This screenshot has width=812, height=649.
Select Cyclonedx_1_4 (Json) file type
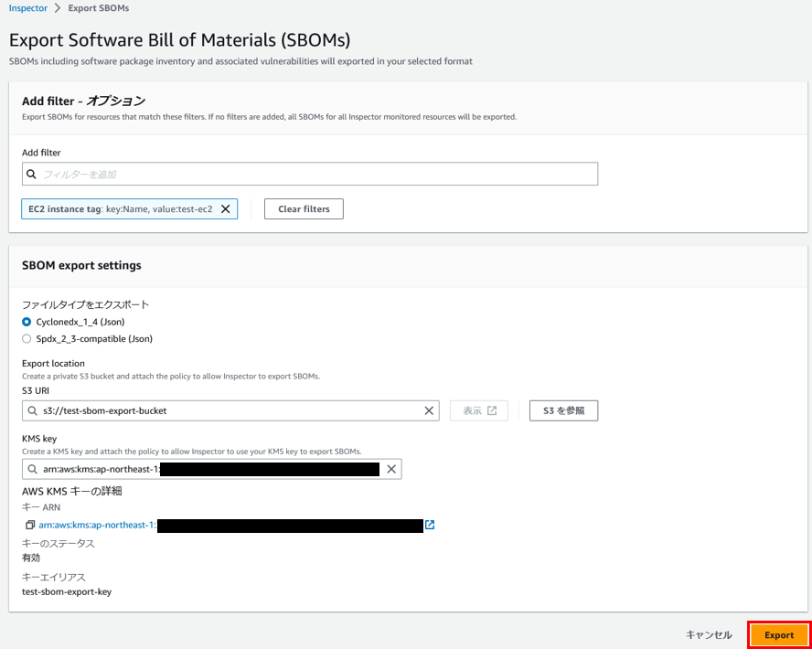click(27, 322)
